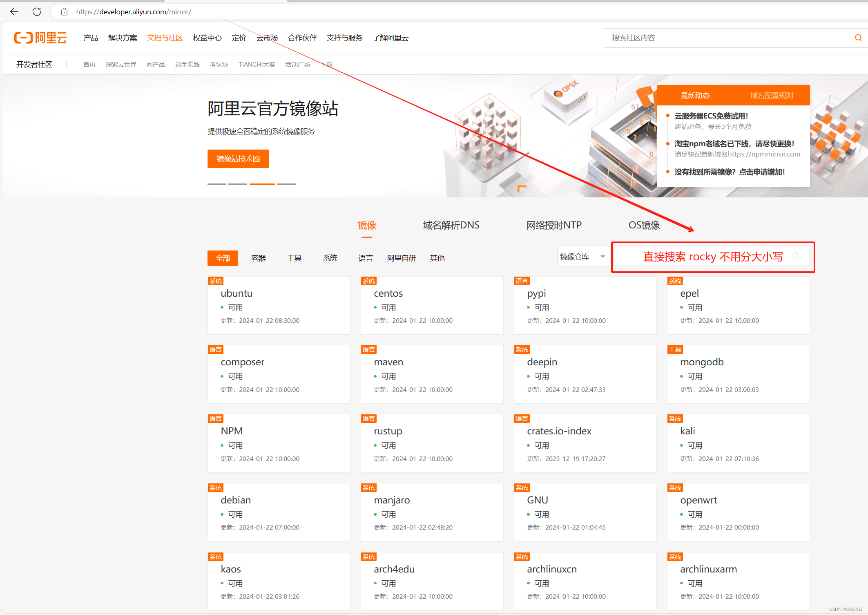Open 云服务器ECS免费试用 news link
This screenshot has height=615, width=868.
tap(711, 116)
